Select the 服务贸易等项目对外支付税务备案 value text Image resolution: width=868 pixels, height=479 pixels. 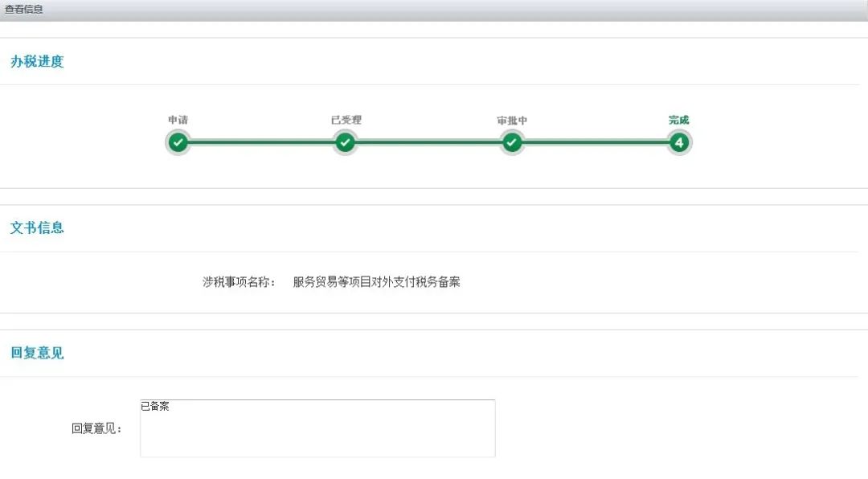tap(376, 282)
